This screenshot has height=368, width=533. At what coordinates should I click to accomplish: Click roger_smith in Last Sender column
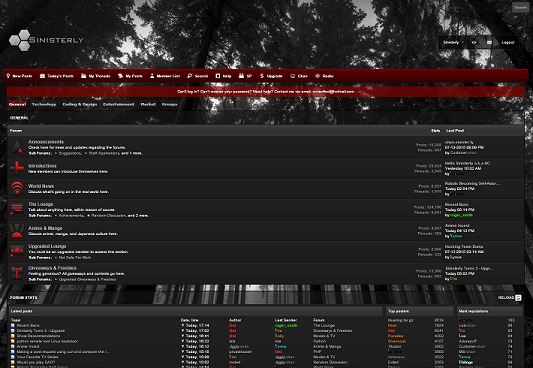coord(286,326)
